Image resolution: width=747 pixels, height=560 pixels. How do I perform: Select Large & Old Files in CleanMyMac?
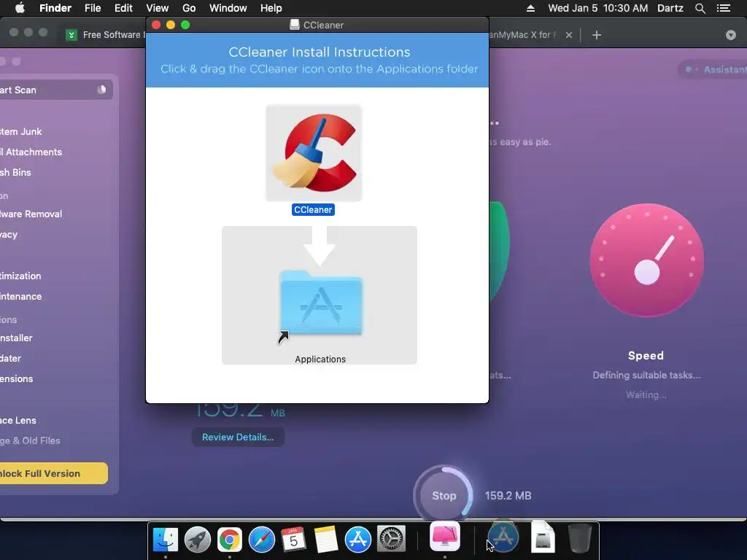click(x=30, y=440)
